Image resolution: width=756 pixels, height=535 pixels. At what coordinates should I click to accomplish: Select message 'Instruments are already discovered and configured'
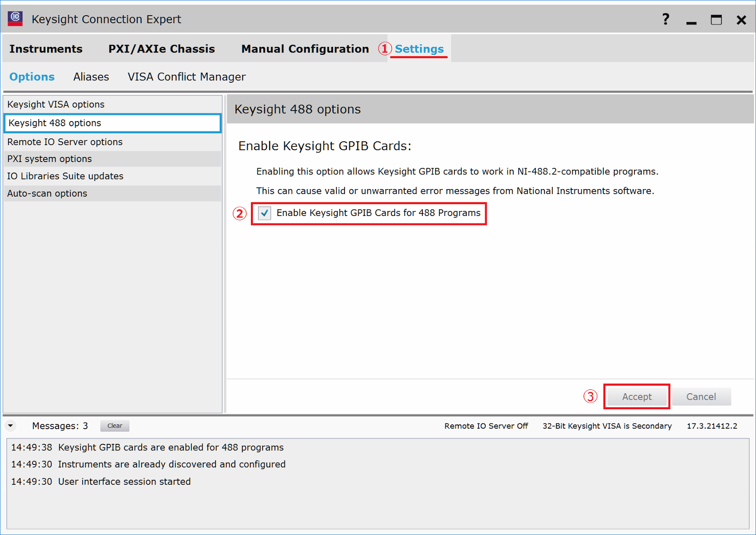148,464
